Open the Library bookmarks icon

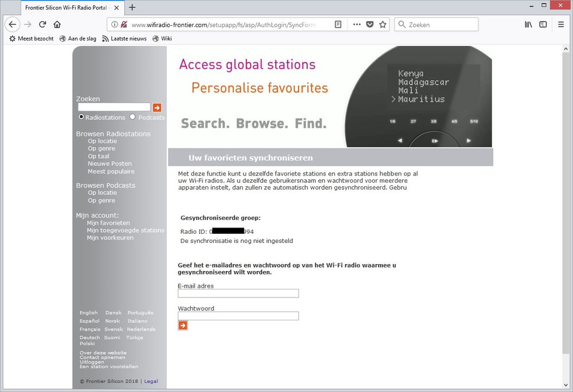528,25
